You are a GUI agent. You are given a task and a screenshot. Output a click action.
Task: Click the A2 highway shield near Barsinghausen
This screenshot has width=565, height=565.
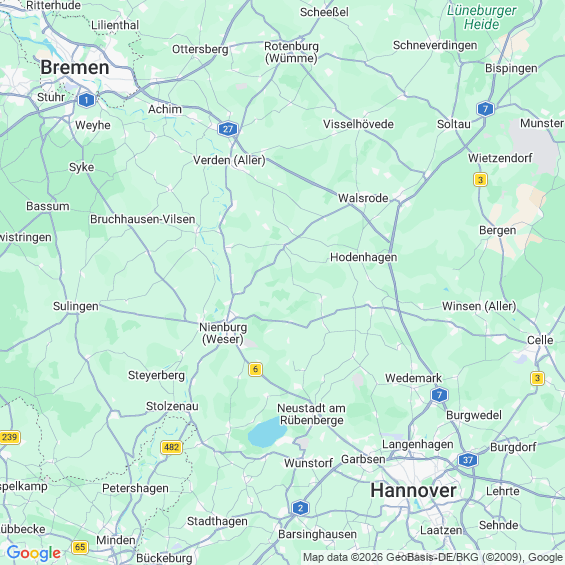[x=300, y=508]
